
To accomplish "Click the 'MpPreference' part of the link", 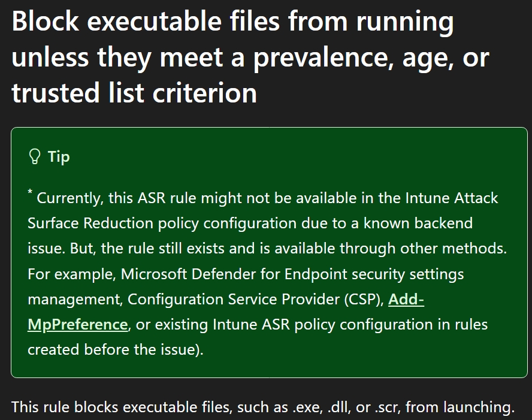I will (77, 324).
